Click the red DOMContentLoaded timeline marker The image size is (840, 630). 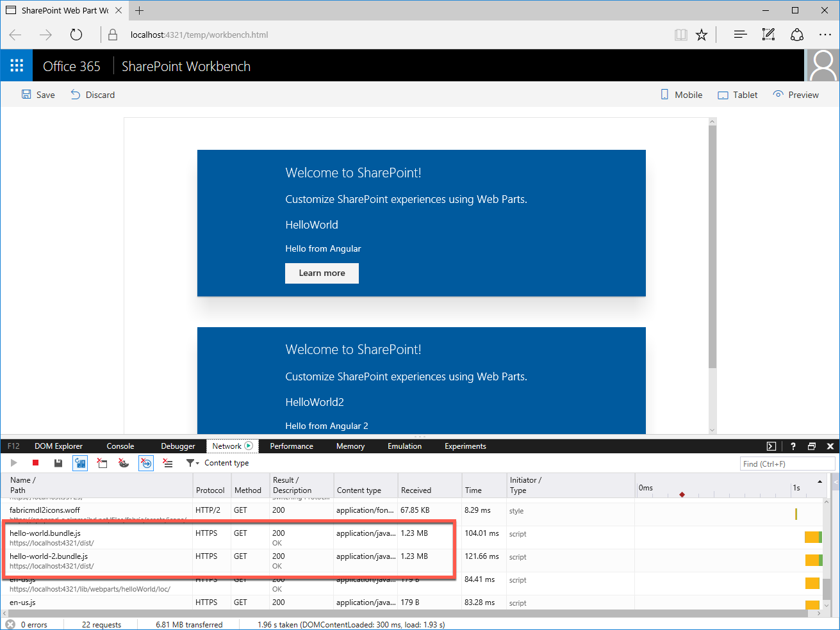click(682, 494)
